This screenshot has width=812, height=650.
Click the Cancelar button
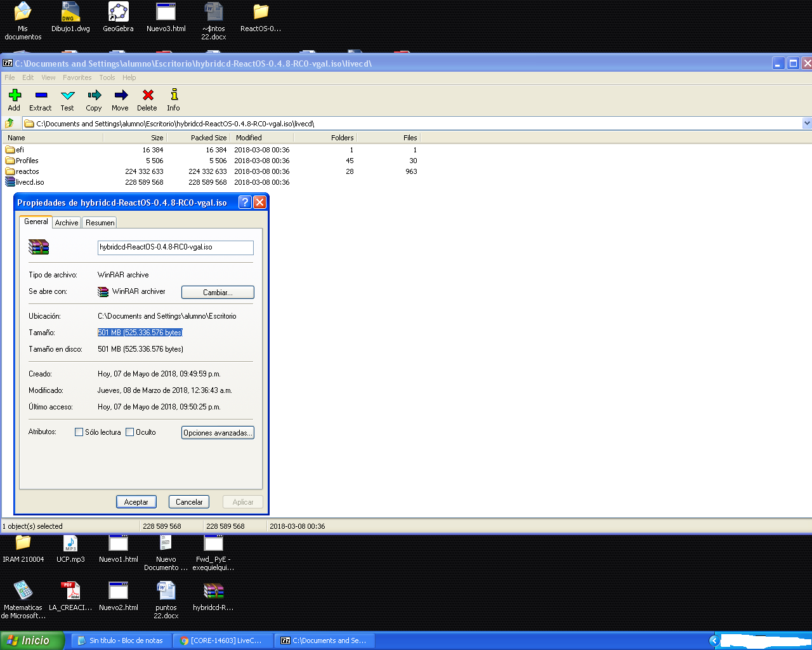click(x=189, y=502)
